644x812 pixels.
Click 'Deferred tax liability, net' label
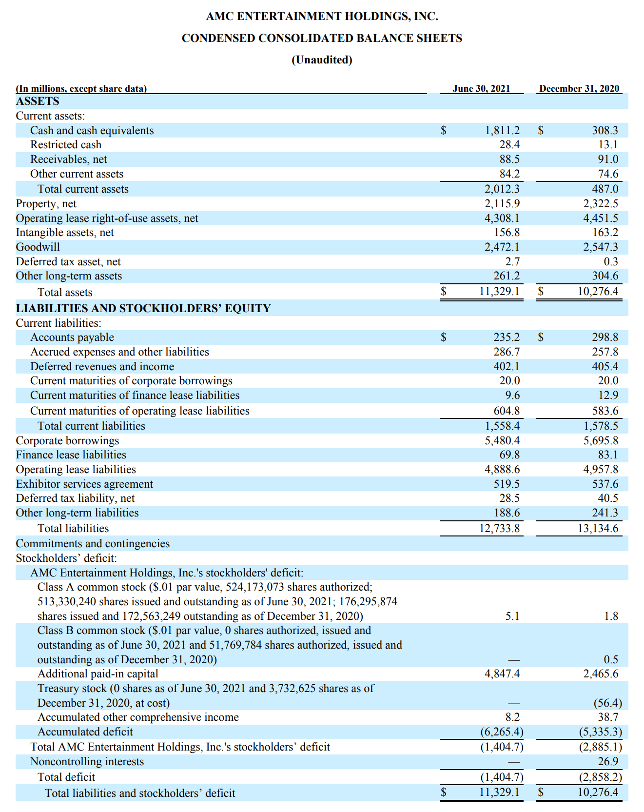(76, 498)
